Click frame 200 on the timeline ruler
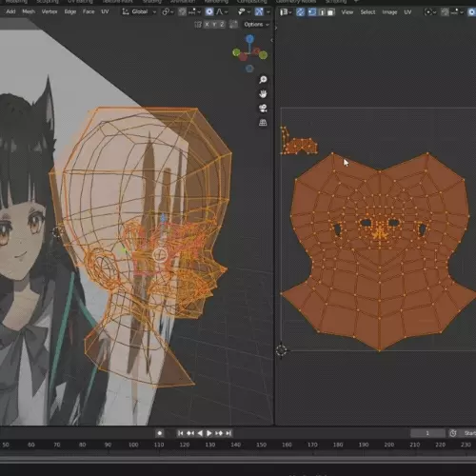476x476 pixels. tap(389, 445)
